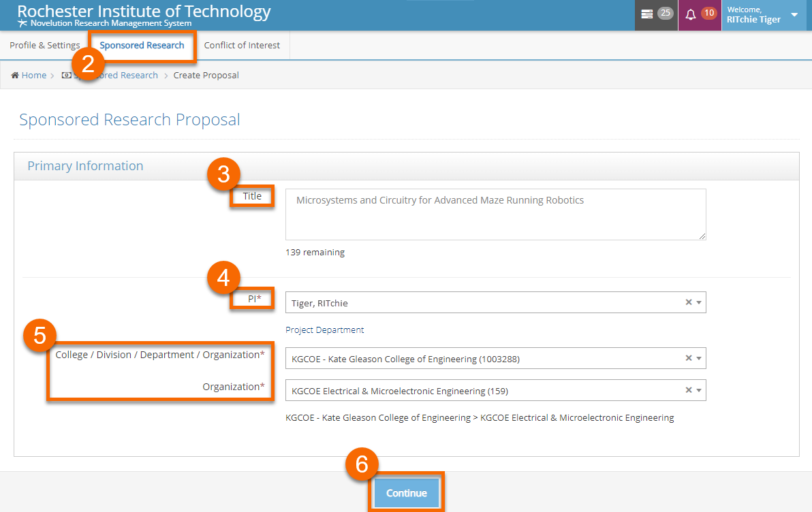
Task: Click the Novelution star logo icon
Action: point(22,23)
